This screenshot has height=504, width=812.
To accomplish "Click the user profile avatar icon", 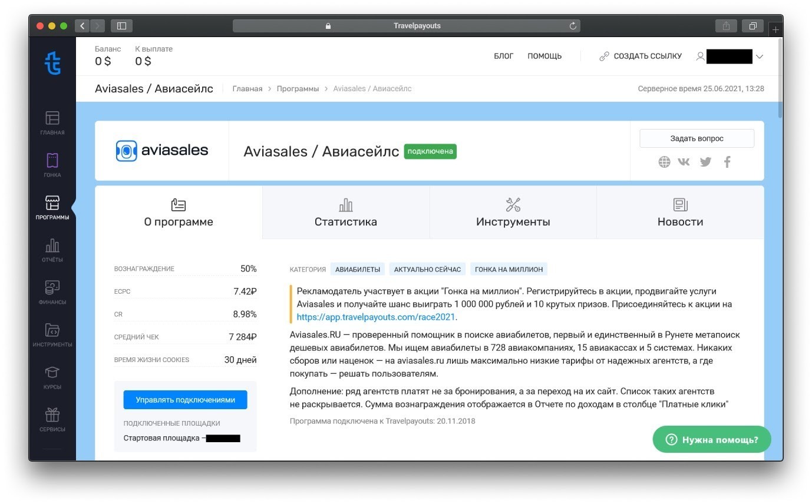I will tap(700, 57).
